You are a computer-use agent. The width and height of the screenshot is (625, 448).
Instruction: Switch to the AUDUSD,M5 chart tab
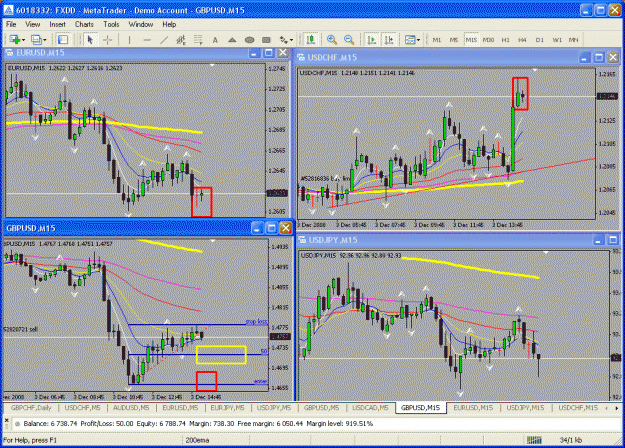[x=131, y=408]
